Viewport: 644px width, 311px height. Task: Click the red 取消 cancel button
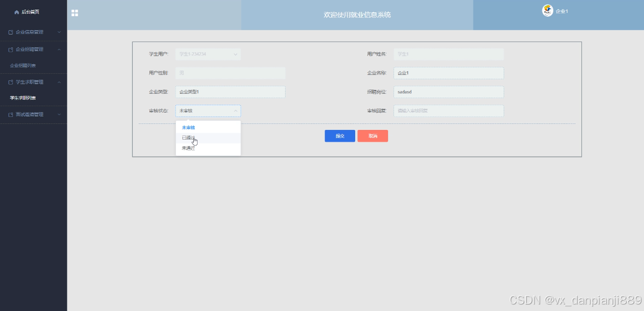[x=372, y=136]
